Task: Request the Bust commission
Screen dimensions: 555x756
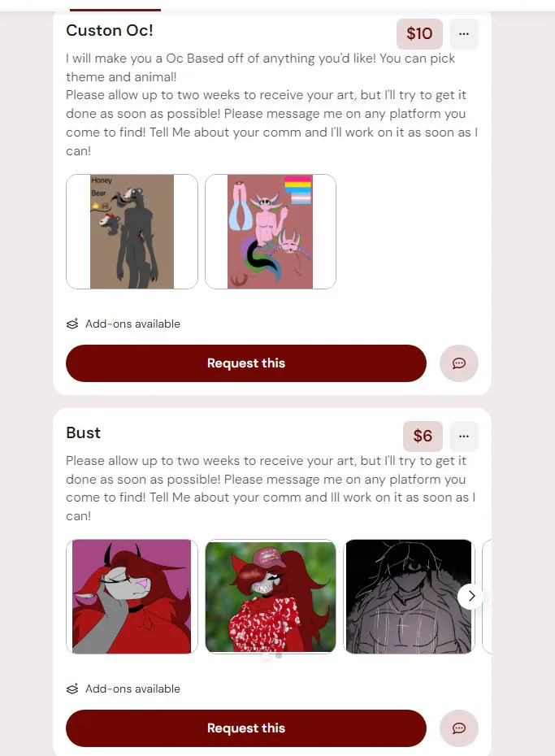Action: click(x=246, y=728)
